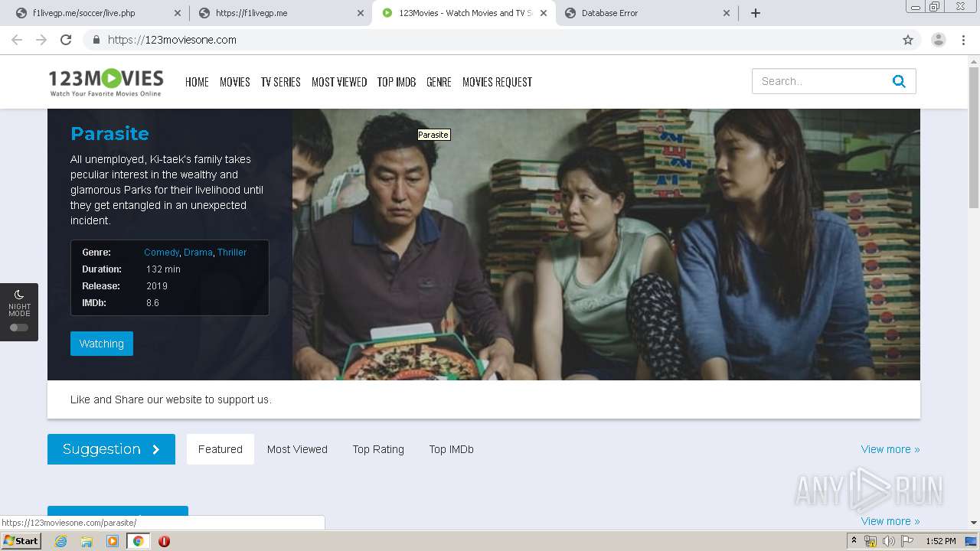Click the Drama genre link

[x=198, y=252]
